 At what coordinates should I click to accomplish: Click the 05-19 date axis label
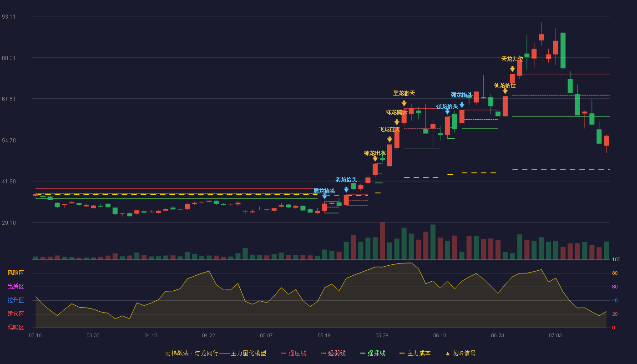coord(324,335)
